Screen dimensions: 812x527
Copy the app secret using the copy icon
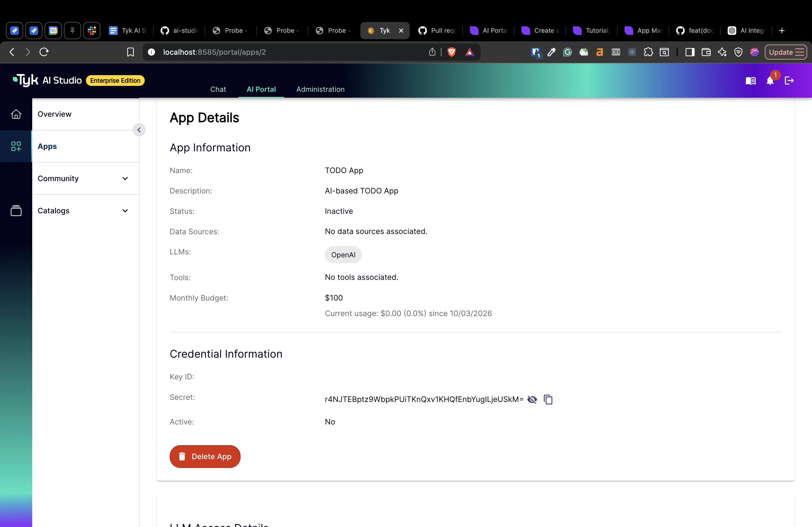click(548, 400)
